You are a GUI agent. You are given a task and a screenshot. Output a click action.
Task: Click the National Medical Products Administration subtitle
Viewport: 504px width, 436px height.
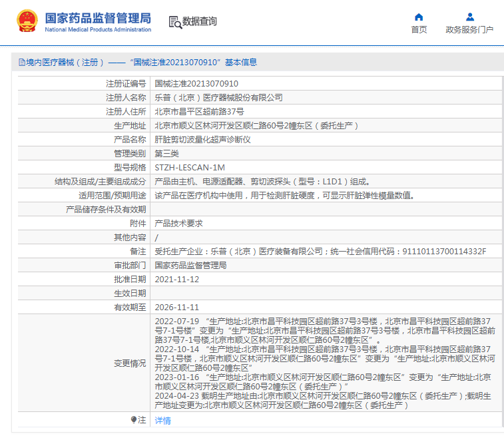pos(98,29)
